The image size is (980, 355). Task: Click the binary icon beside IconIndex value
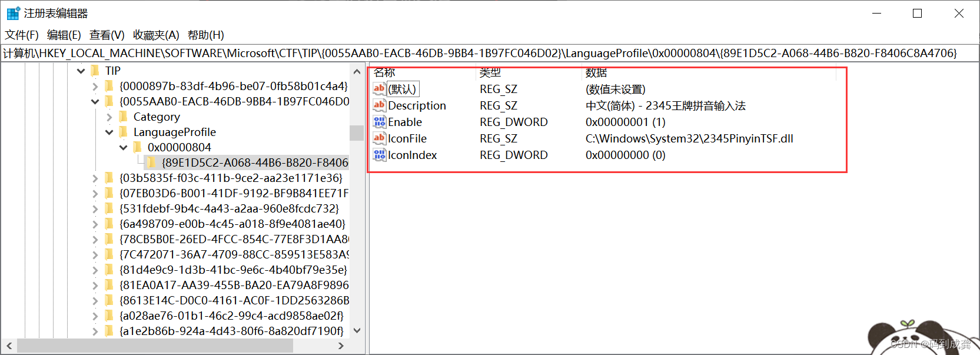coord(379,155)
